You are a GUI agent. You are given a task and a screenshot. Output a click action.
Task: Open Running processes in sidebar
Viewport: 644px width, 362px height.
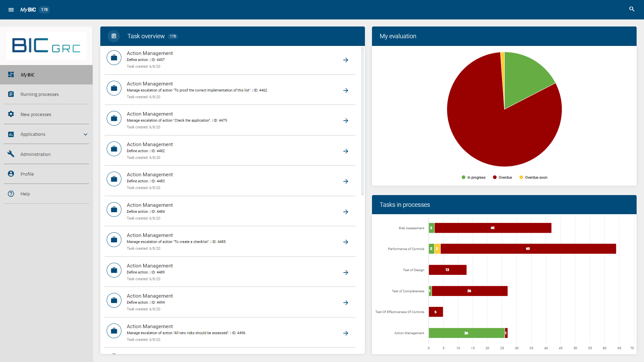tap(40, 95)
